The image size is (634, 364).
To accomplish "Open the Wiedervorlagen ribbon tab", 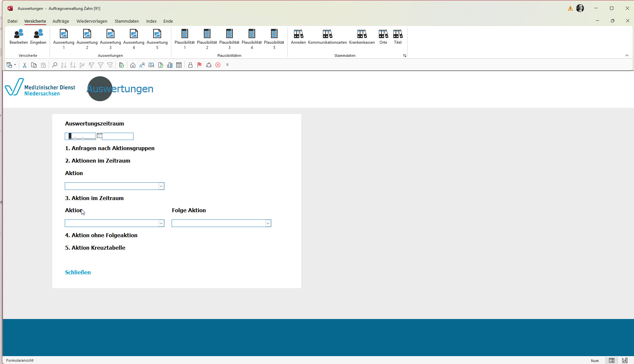I will 92,21.
